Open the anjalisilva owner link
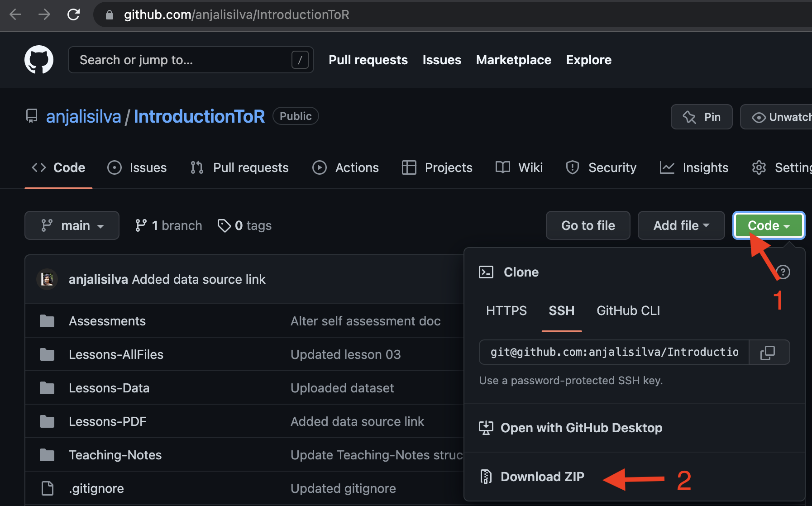The image size is (812, 506). tap(84, 116)
